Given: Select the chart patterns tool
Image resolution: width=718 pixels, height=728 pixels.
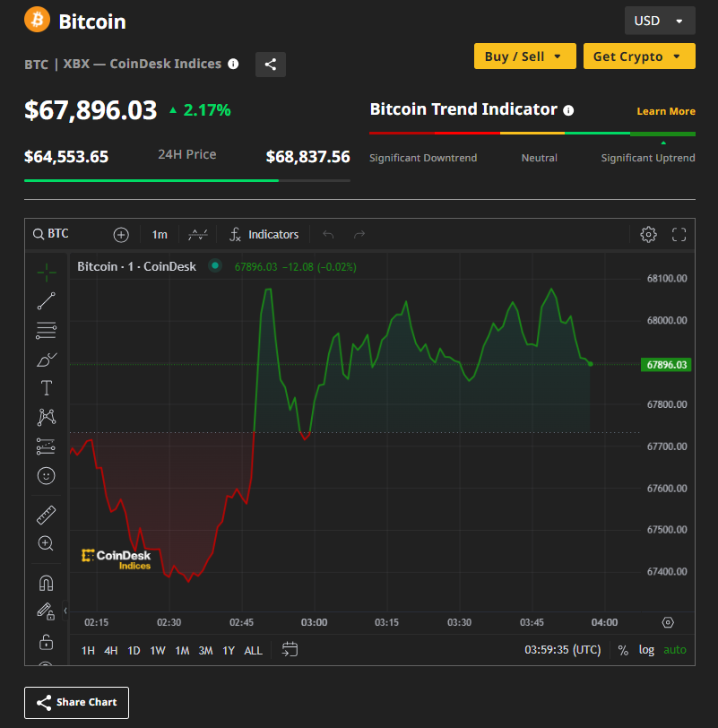Looking at the screenshot, I should click(x=47, y=418).
